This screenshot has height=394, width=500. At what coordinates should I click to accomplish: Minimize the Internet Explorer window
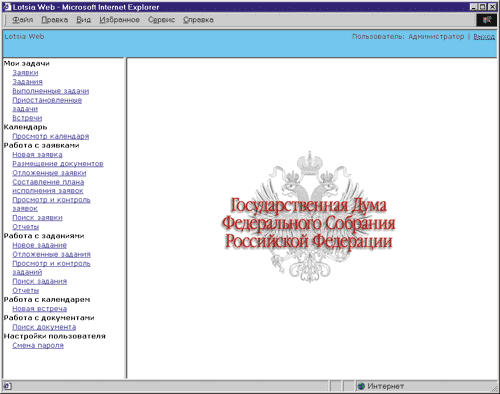pos(474,7)
